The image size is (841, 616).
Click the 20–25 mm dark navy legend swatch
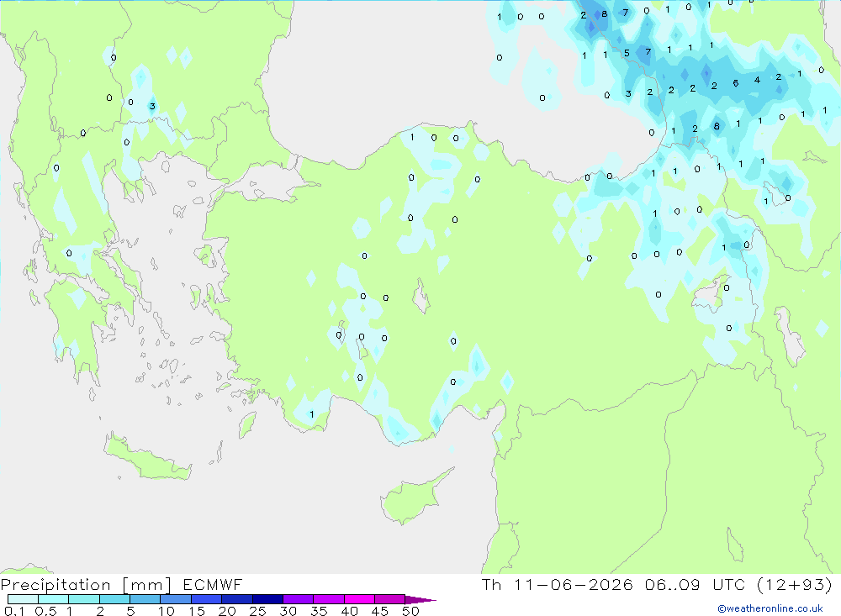coord(236,599)
